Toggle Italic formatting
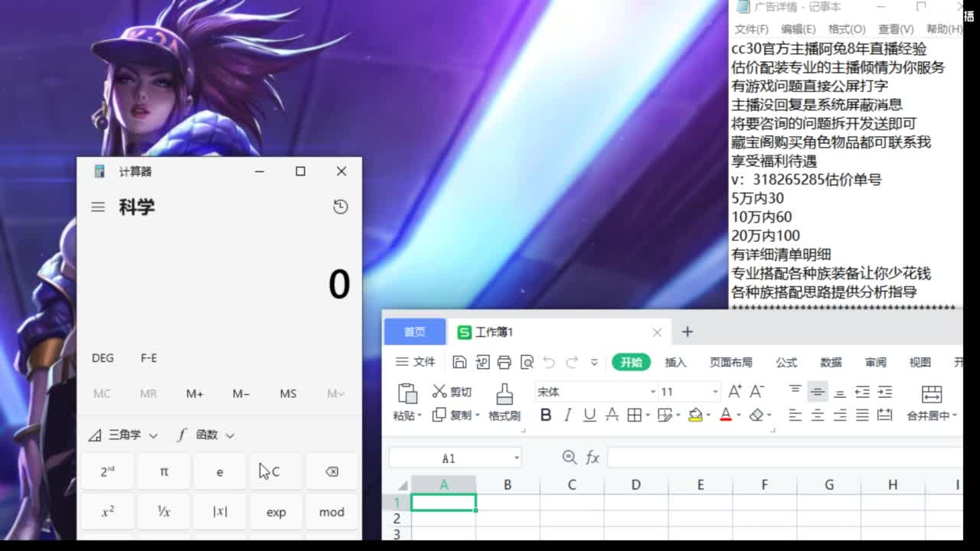The height and width of the screenshot is (551, 980). tap(567, 415)
